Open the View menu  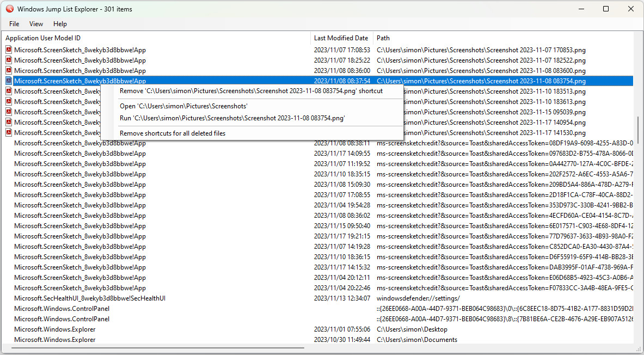(x=36, y=24)
